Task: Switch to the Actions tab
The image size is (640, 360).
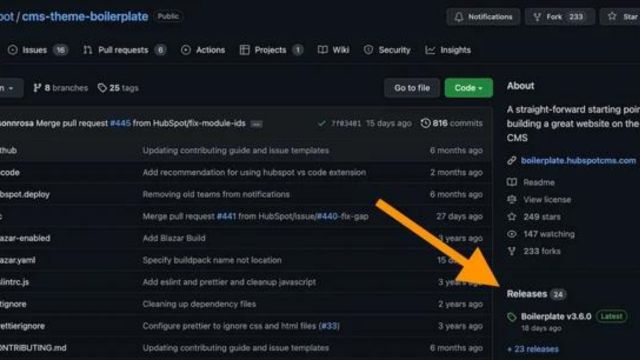Action: click(x=203, y=50)
